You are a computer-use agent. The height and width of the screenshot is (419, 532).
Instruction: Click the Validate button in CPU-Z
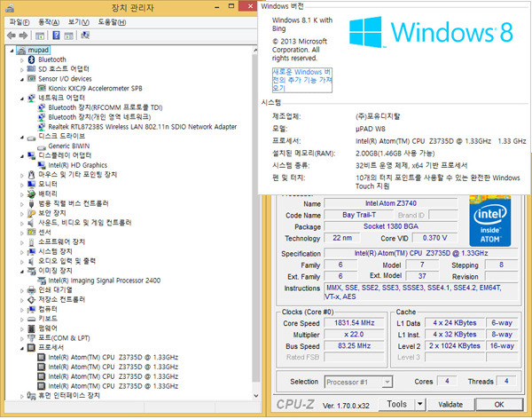pyautogui.click(x=450, y=405)
